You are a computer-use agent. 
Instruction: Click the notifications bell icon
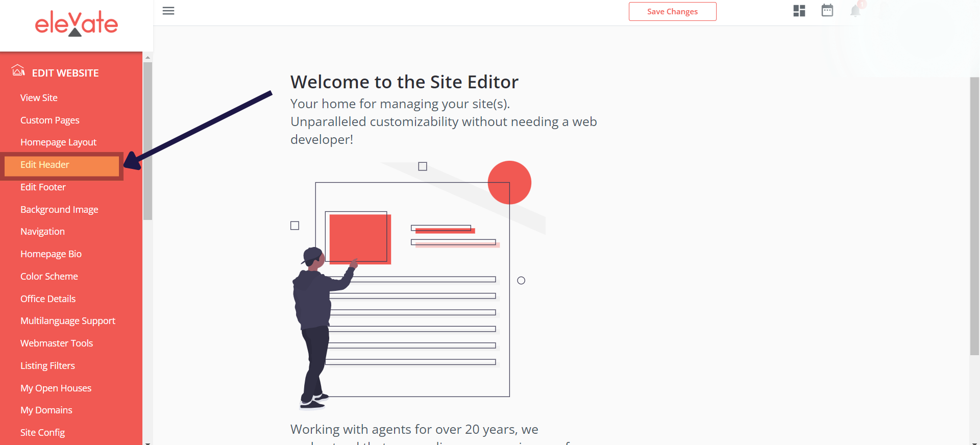[x=855, y=11]
